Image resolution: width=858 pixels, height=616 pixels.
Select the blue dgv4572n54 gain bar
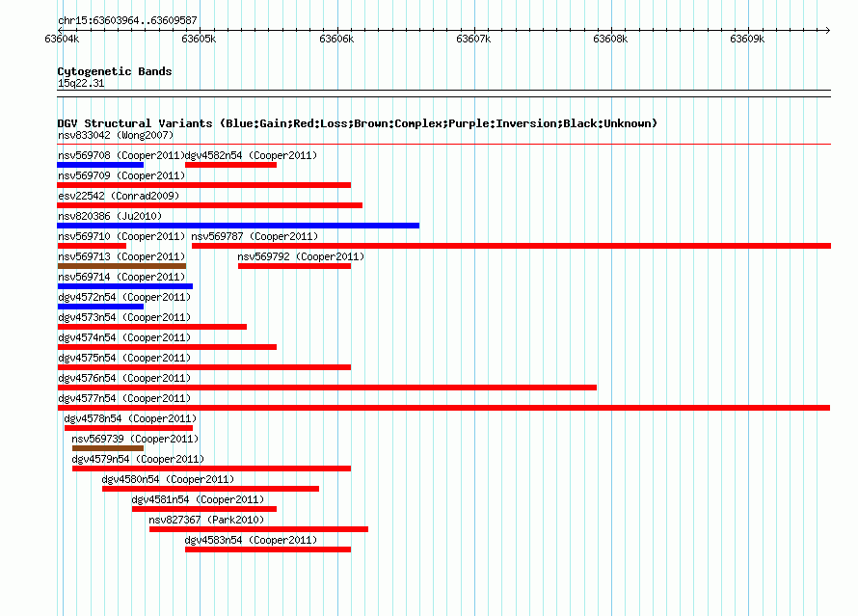[x=100, y=307]
